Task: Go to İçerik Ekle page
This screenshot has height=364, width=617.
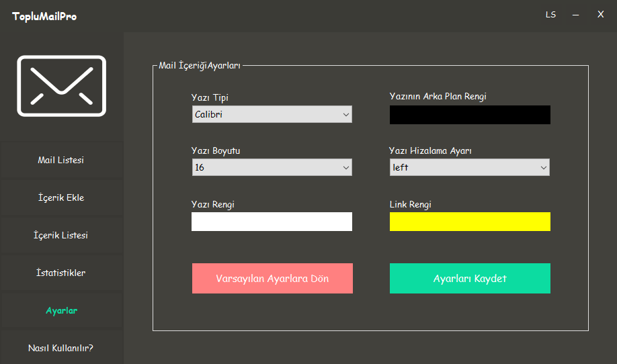Action: coord(61,198)
